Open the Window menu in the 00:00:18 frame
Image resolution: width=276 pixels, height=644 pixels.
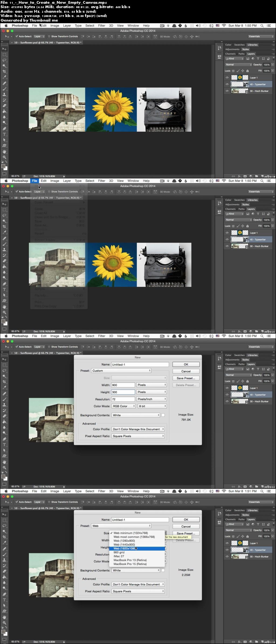(133, 26)
